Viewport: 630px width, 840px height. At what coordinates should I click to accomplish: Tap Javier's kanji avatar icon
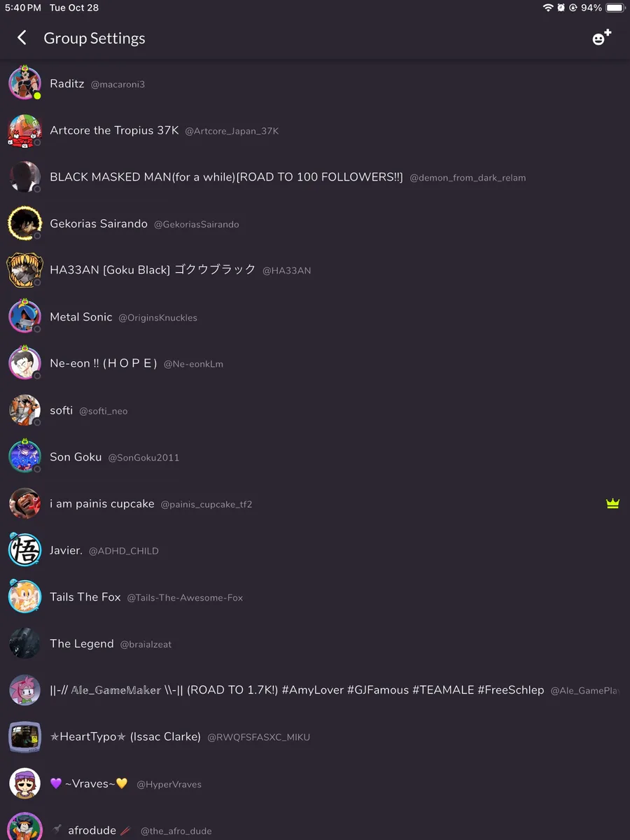pyautogui.click(x=24, y=550)
